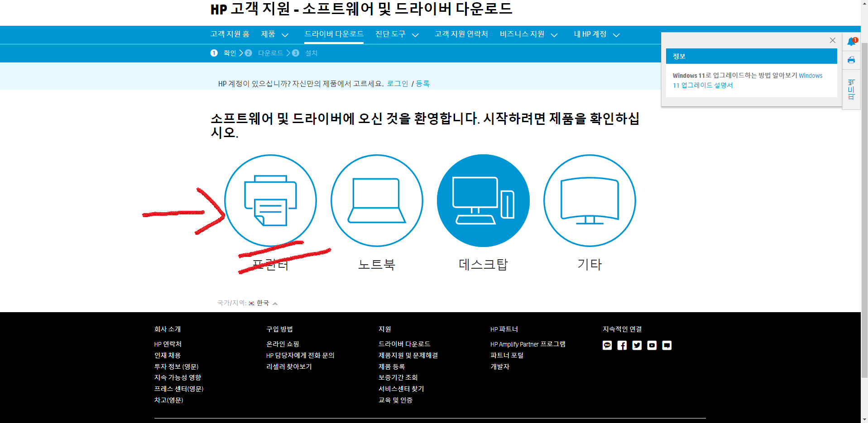Open the 드라이버 다운로드 tab

click(x=334, y=34)
